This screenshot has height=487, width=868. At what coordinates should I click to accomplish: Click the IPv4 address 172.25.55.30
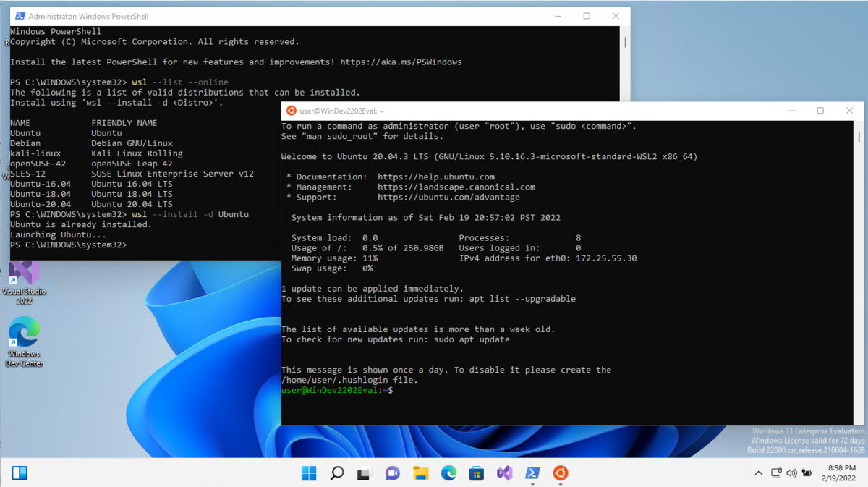[x=606, y=258]
